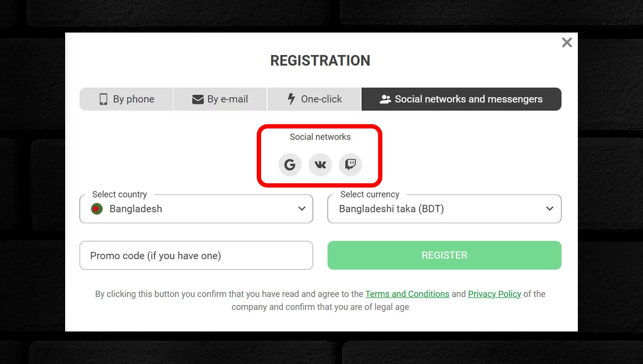Image resolution: width=643 pixels, height=364 pixels.
Task: Click the lightning bolt One-click icon
Action: (291, 99)
